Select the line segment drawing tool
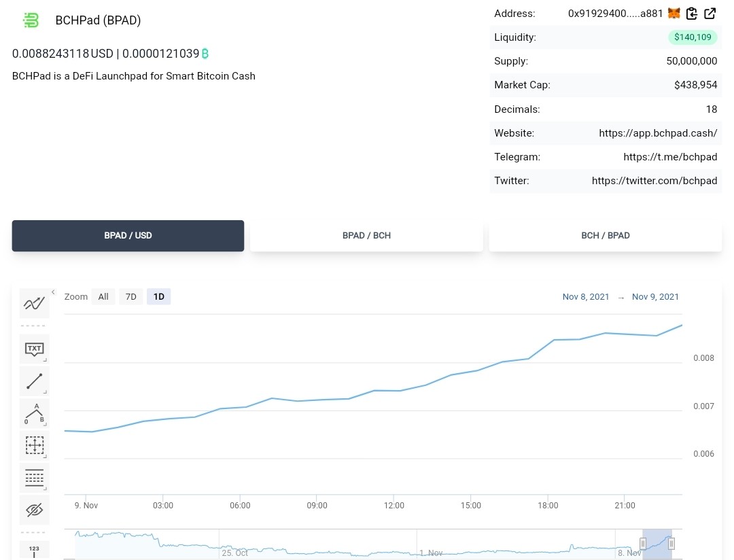The image size is (734, 560). (34, 381)
